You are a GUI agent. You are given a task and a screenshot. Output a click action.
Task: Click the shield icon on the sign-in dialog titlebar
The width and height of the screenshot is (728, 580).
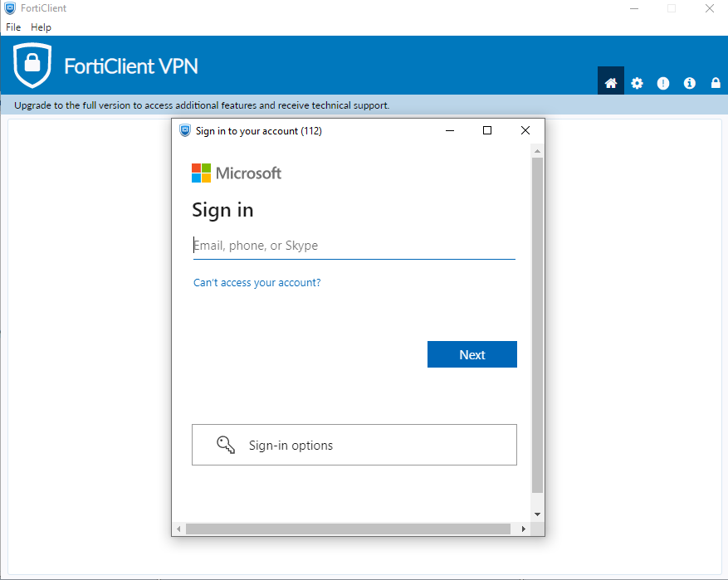tap(184, 130)
